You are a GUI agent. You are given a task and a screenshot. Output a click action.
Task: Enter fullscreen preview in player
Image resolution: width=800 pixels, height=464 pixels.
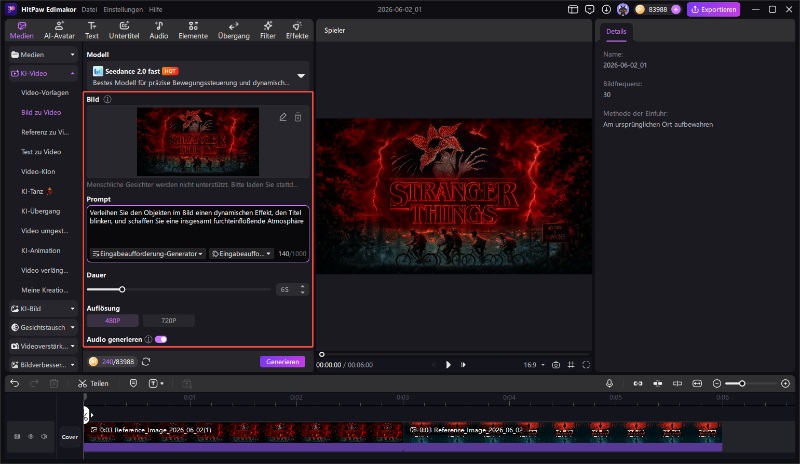(586, 365)
